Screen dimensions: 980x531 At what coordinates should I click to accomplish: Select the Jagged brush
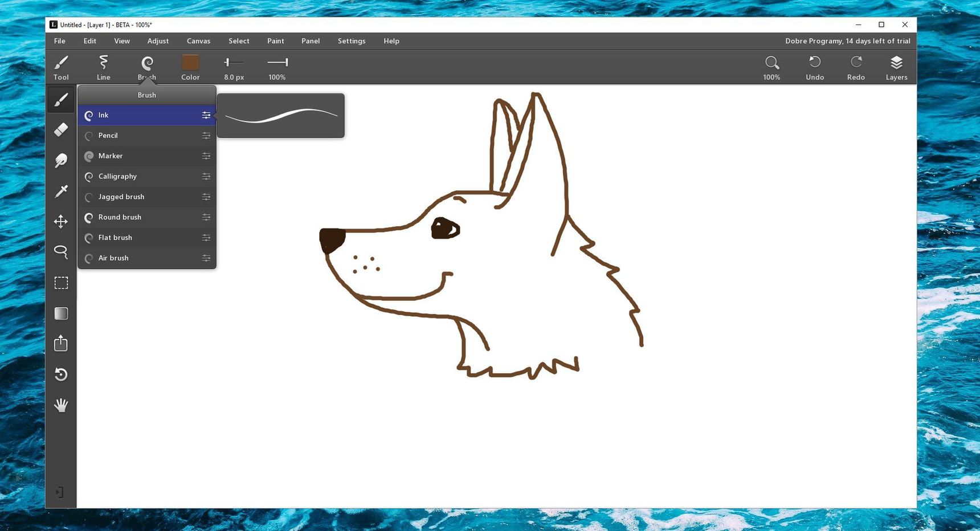coord(147,197)
